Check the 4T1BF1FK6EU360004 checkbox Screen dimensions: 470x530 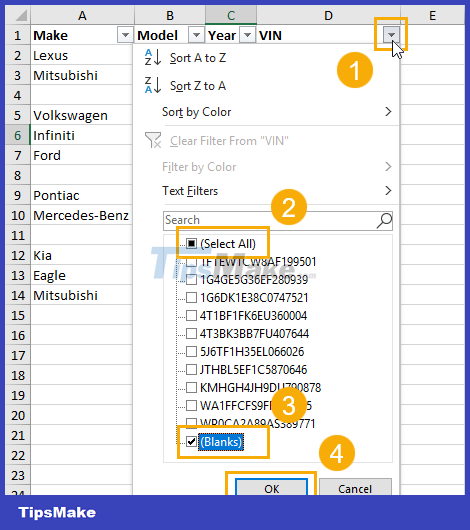click(x=191, y=315)
